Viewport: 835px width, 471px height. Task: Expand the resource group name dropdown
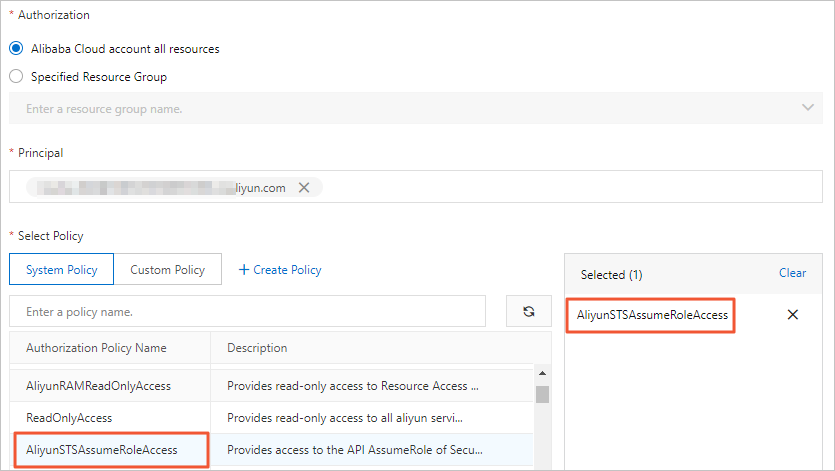pyautogui.click(x=807, y=108)
